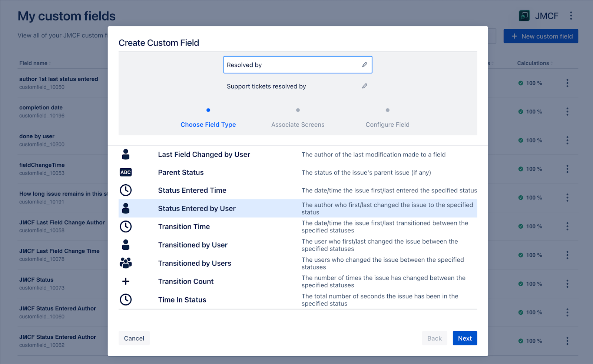Click the fieldChangeTime field name
The width and height of the screenshot is (593, 364).
click(x=42, y=165)
